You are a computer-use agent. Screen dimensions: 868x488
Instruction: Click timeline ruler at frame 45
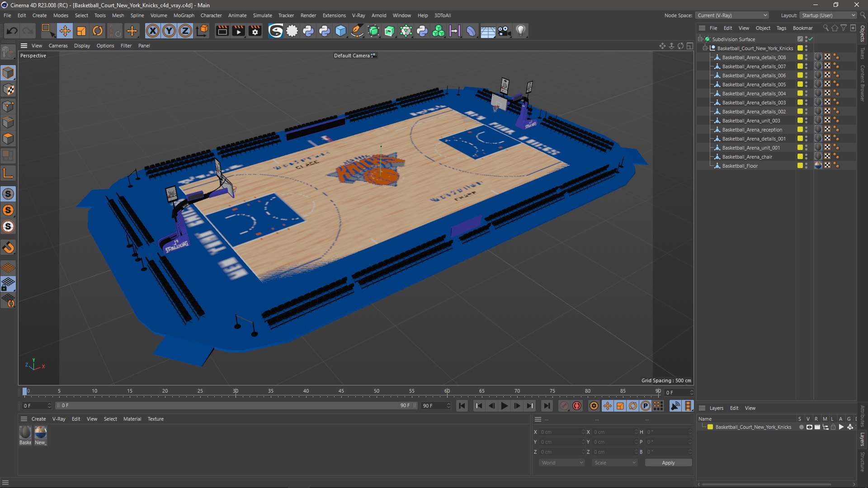[x=341, y=392]
